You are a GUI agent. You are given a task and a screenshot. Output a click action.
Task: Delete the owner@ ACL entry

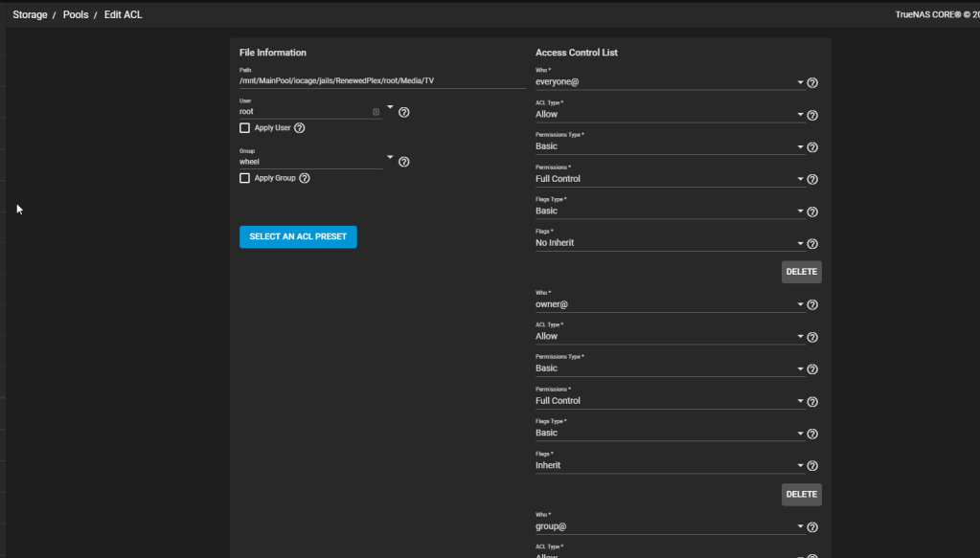pos(801,495)
